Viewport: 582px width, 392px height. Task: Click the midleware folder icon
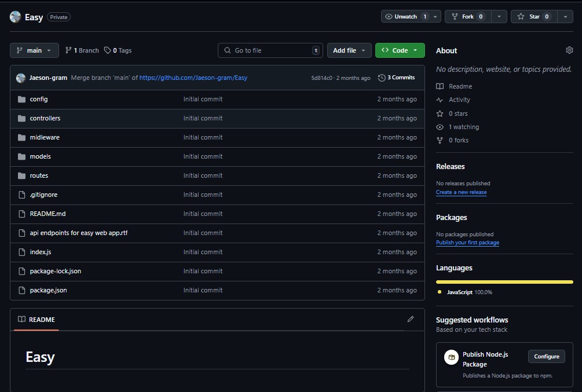point(22,137)
